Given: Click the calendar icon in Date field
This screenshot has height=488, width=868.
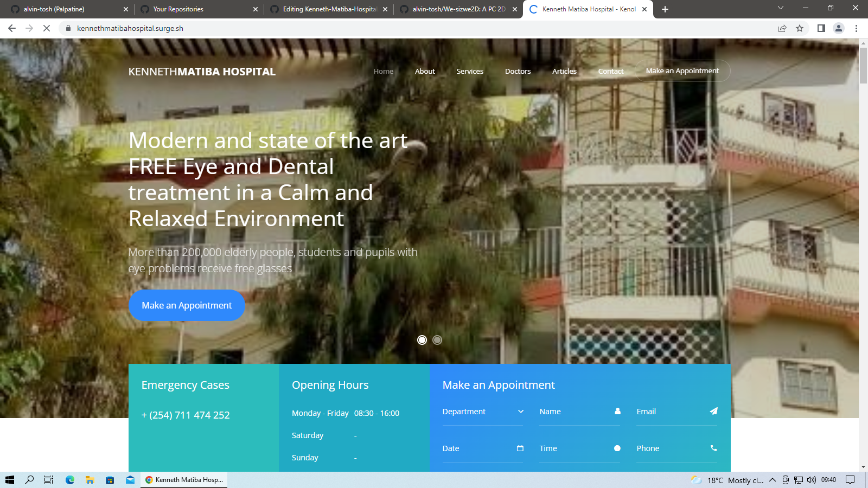Looking at the screenshot, I should pos(520,448).
